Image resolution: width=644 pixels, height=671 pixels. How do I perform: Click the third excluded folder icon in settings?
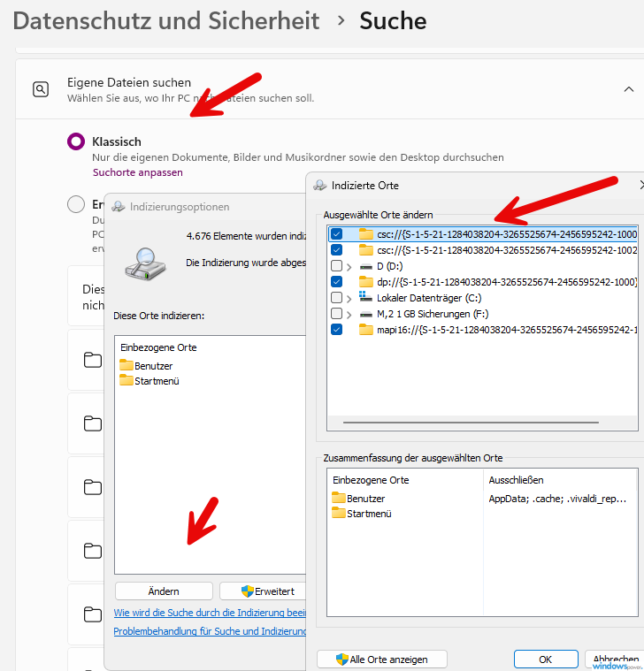coord(93,487)
